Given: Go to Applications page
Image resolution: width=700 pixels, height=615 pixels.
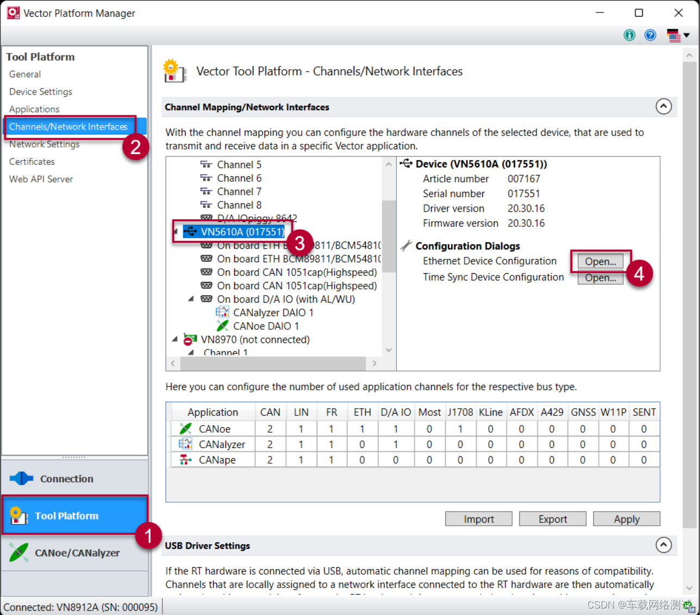Looking at the screenshot, I should (x=34, y=109).
